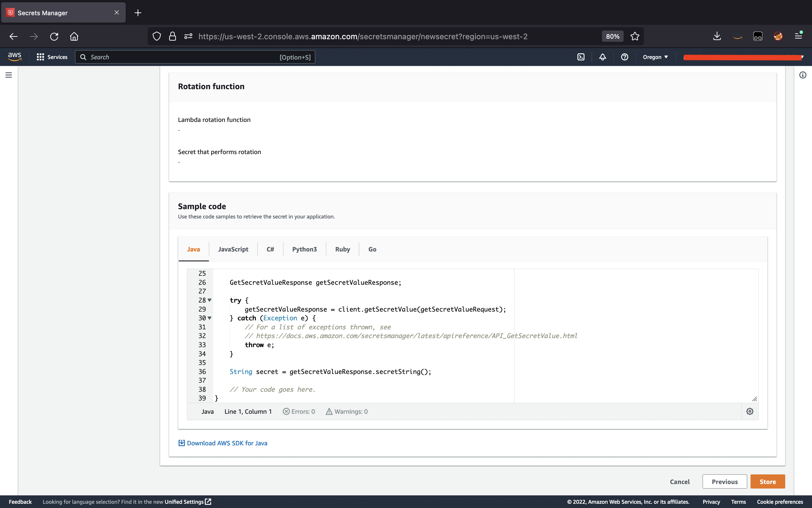The height and width of the screenshot is (508, 812).
Task: Click the browser forward arrow
Action: 34,36
